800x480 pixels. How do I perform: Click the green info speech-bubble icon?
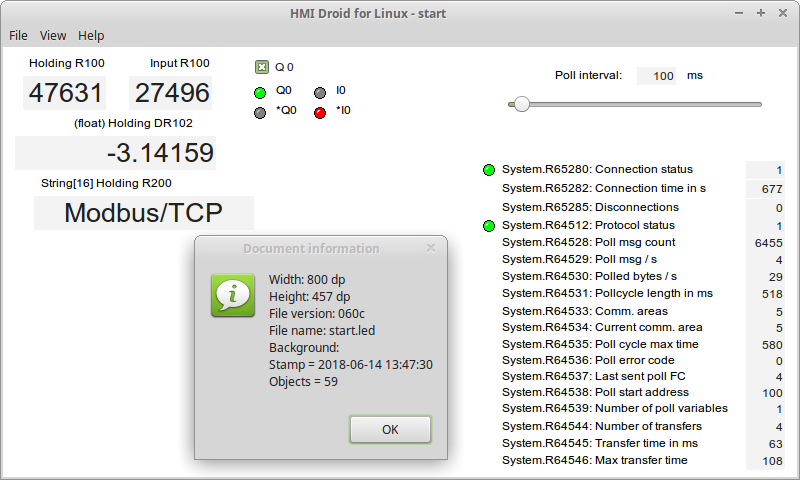coord(233,295)
